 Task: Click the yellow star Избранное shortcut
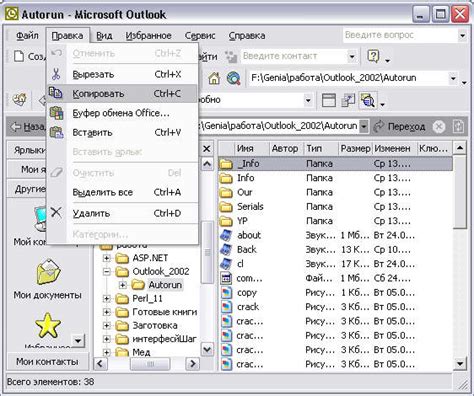[48, 325]
